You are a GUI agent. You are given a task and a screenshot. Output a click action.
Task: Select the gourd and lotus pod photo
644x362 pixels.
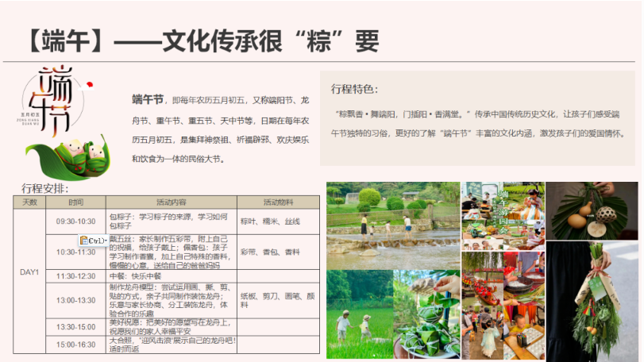(591, 210)
